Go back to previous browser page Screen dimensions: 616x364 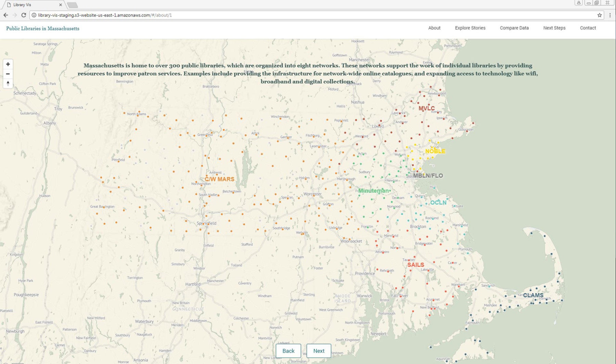[5, 15]
